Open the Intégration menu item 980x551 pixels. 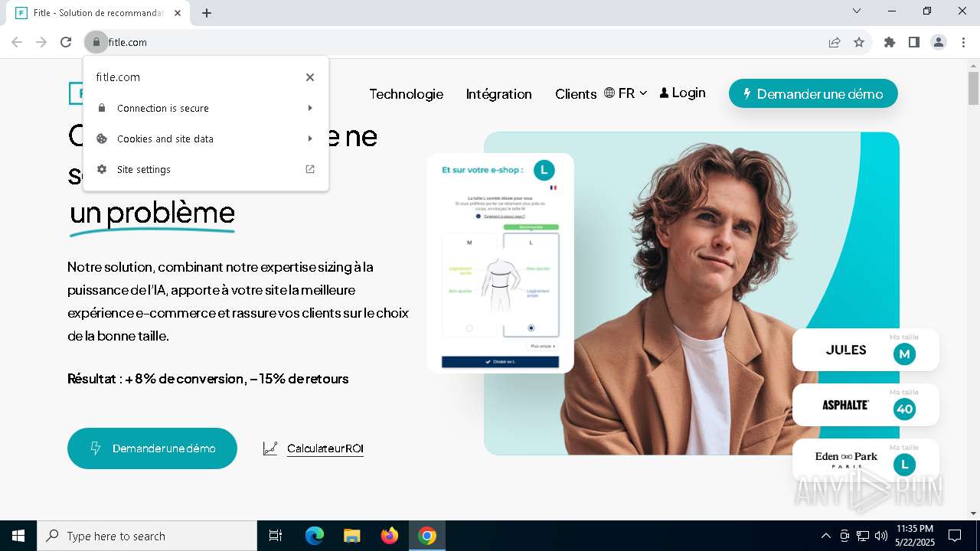pos(498,94)
